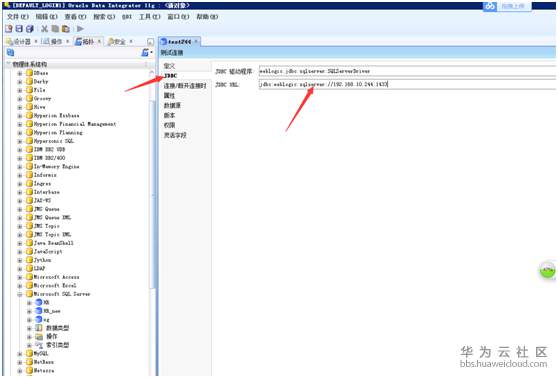558x378 pixels.
Task: Click the 数据类型 node icon under Microsoft SQL Server
Action: [x=39, y=328]
